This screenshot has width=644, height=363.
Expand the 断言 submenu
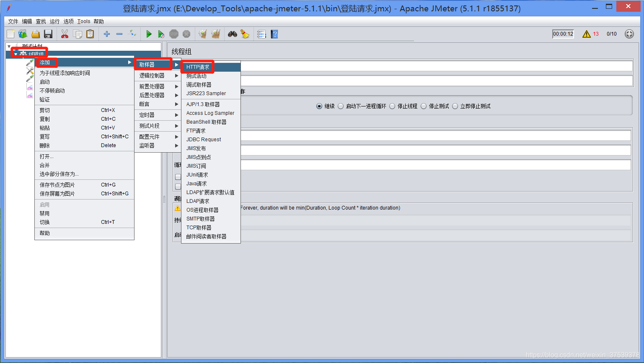(x=159, y=104)
